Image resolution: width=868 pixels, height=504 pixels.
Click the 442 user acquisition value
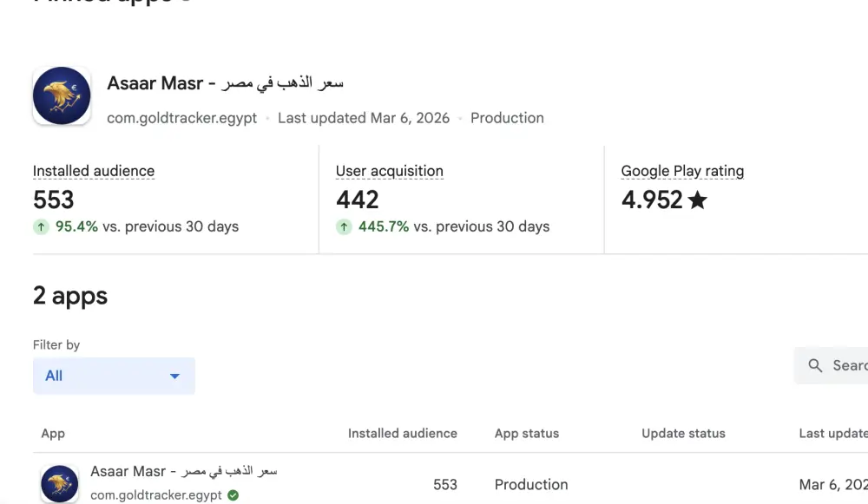coord(357,200)
